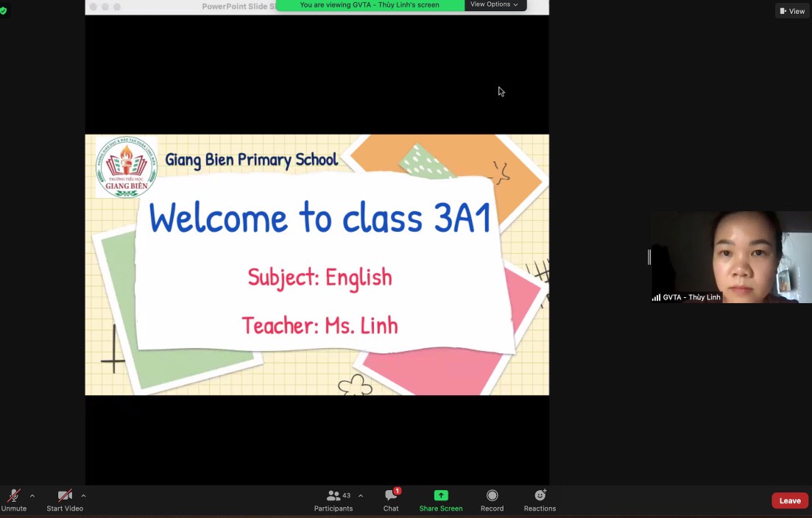Click the green encryption shield icon
The width and height of the screenshot is (812, 518).
pyautogui.click(x=4, y=11)
